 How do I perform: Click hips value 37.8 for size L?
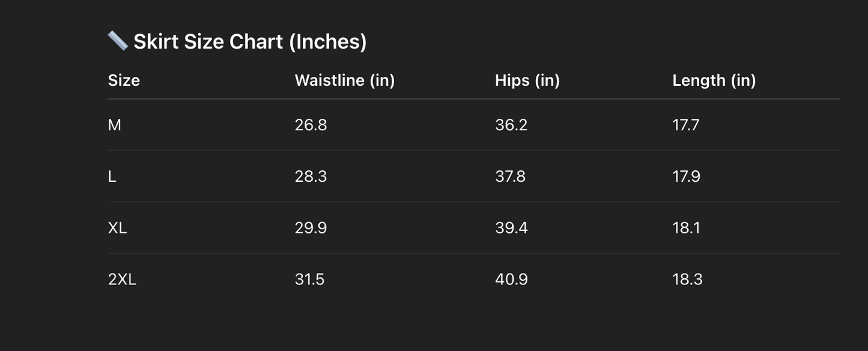point(511,176)
